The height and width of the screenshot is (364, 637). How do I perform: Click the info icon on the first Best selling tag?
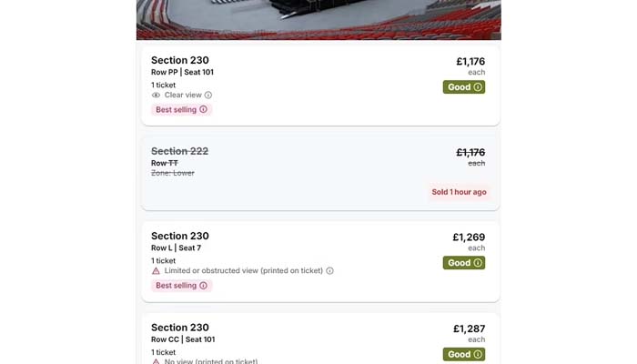coord(203,109)
